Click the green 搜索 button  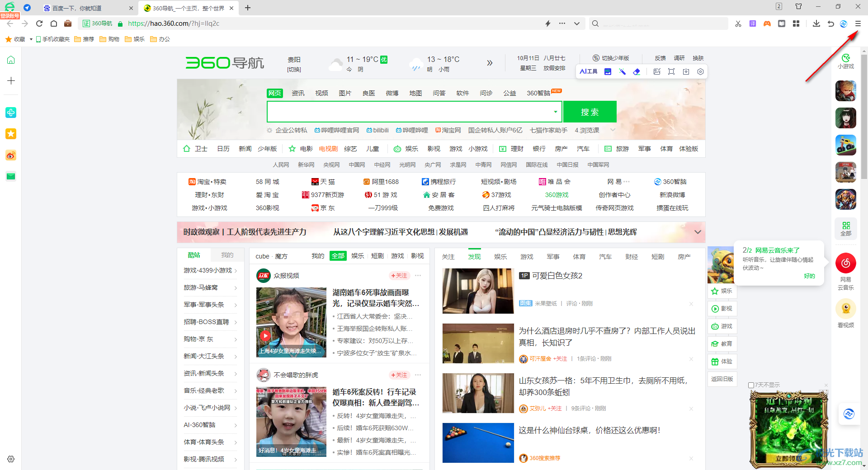[x=590, y=112]
